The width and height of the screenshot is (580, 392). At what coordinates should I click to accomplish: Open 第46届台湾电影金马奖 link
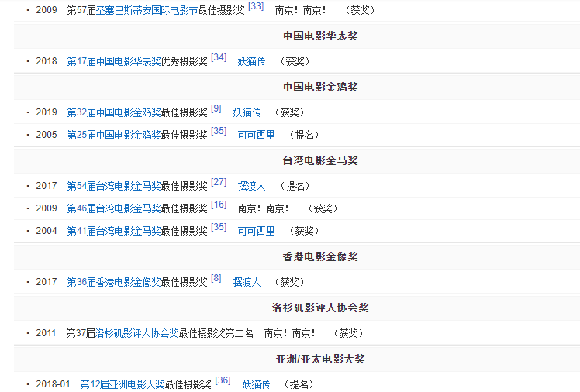113,208
